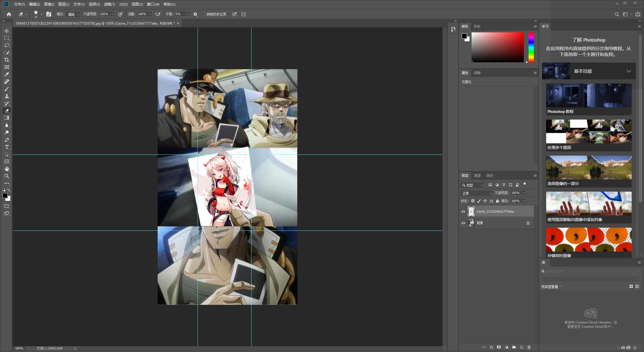Collapse the 基本技能 section
644x352 pixels.
coord(629,71)
